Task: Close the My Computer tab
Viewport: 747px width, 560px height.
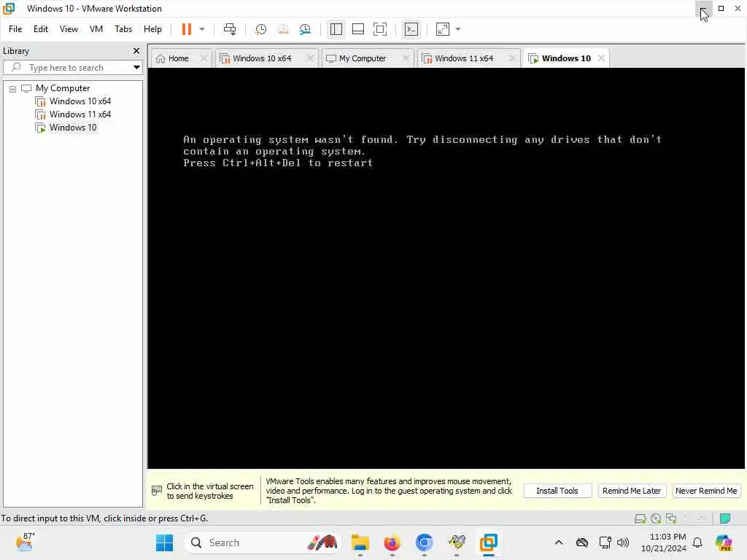Action: click(406, 58)
